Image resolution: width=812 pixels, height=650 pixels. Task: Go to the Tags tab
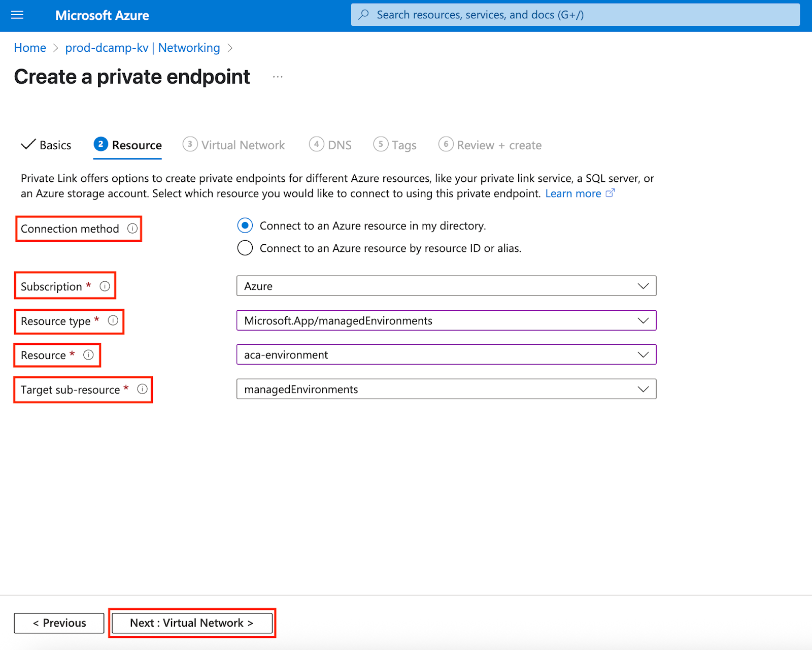[x=395, y=145]
